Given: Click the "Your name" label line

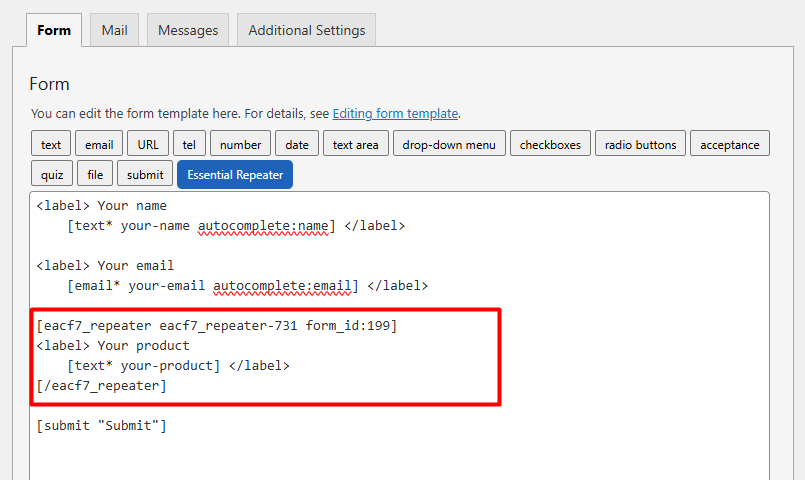Looking at the screenshot, I should tap(101, 206).
